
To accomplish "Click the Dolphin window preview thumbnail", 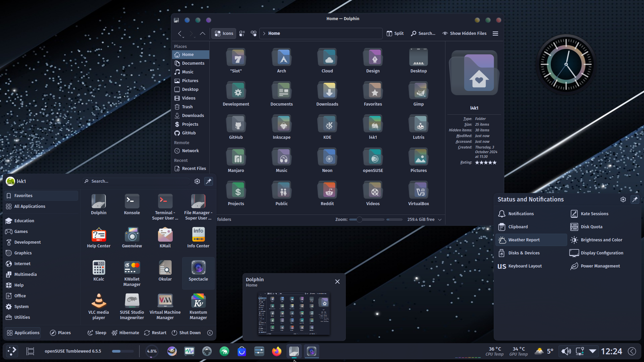I will pos(294,313).
